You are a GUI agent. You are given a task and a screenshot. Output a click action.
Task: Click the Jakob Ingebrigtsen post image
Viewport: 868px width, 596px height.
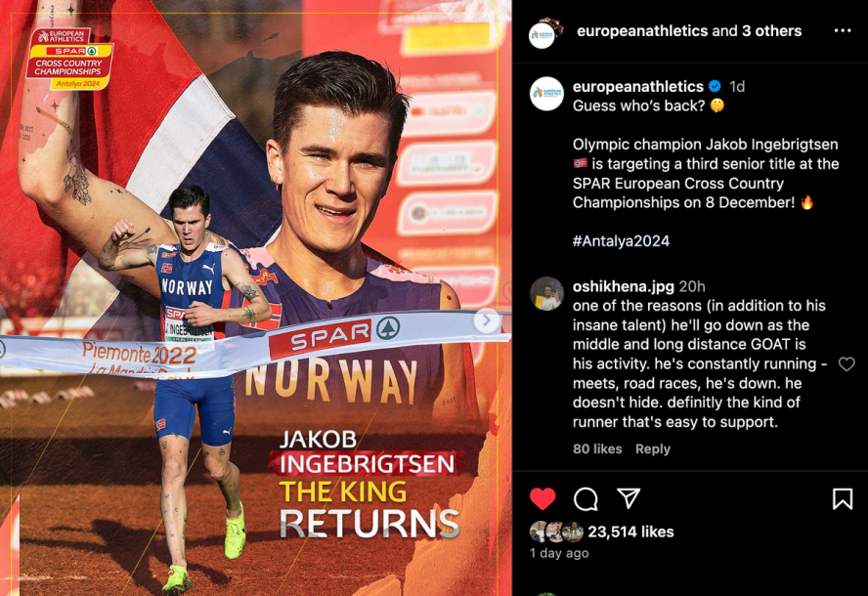256,298
